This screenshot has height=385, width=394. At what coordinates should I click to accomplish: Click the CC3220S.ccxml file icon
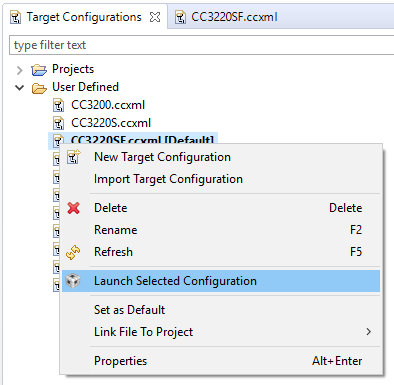(x=58, y=123)
